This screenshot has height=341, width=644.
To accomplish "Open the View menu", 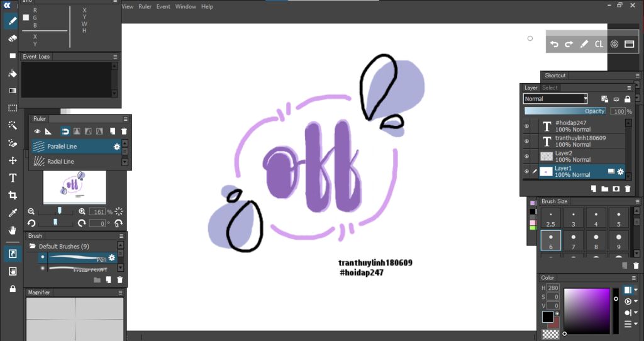I will [128, 6].
